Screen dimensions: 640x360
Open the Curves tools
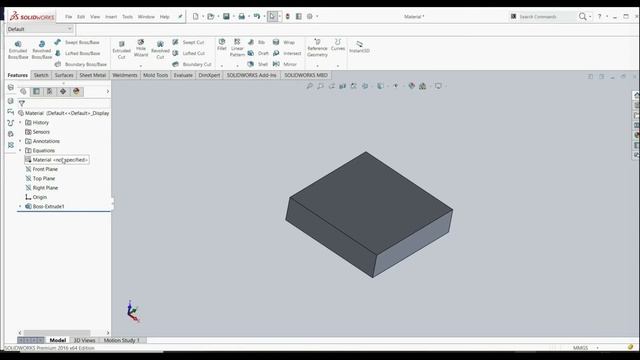(x=338, y=45)
